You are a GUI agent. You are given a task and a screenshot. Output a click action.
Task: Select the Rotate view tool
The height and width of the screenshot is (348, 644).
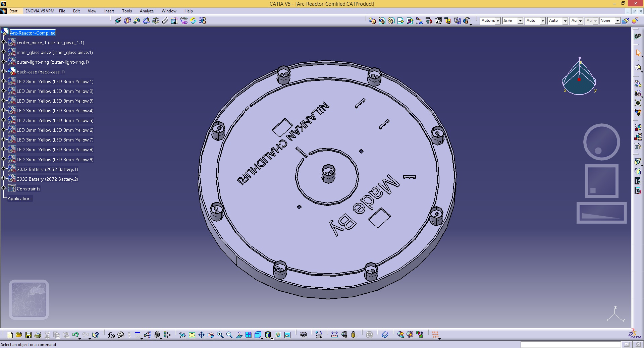211,335
